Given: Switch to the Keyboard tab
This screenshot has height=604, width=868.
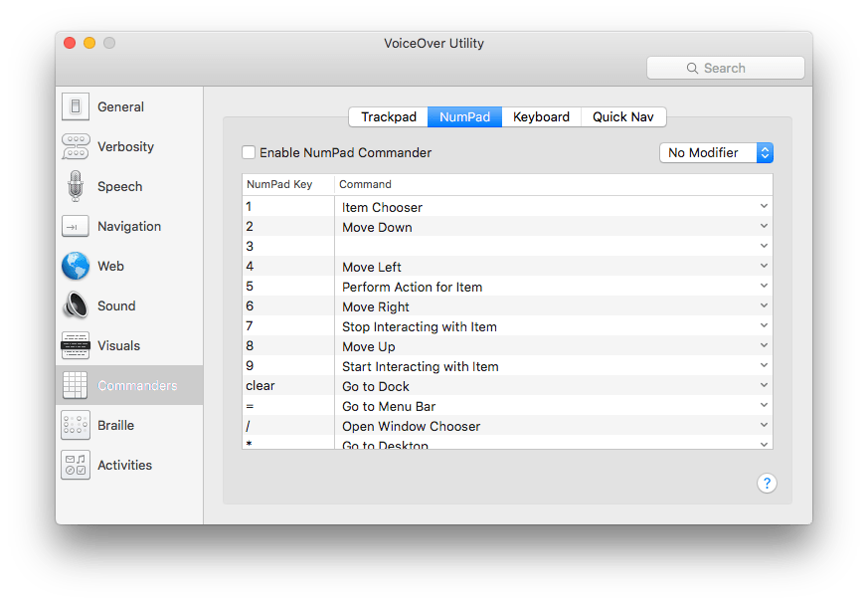Looking at the screenshot, I should [541, 117].
